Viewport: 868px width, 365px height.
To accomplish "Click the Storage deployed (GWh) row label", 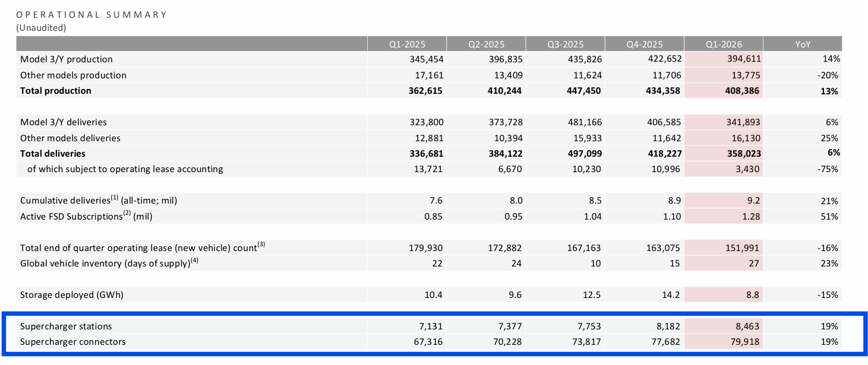I will (x=72, y=295).
